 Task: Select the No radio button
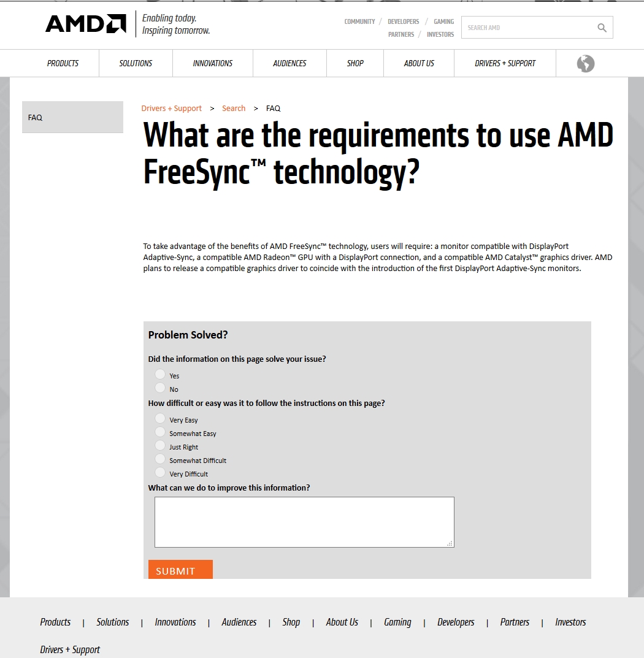tap(160, 388)
